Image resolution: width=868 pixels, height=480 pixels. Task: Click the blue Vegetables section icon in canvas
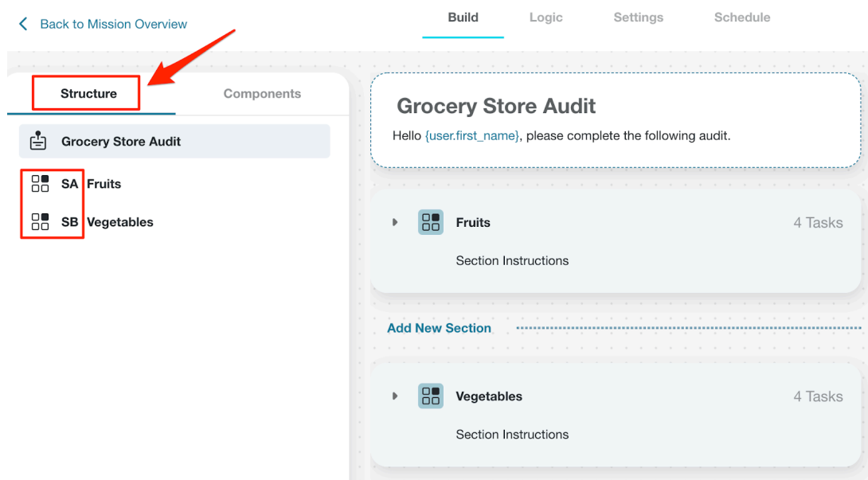click(x=431, y=396)
